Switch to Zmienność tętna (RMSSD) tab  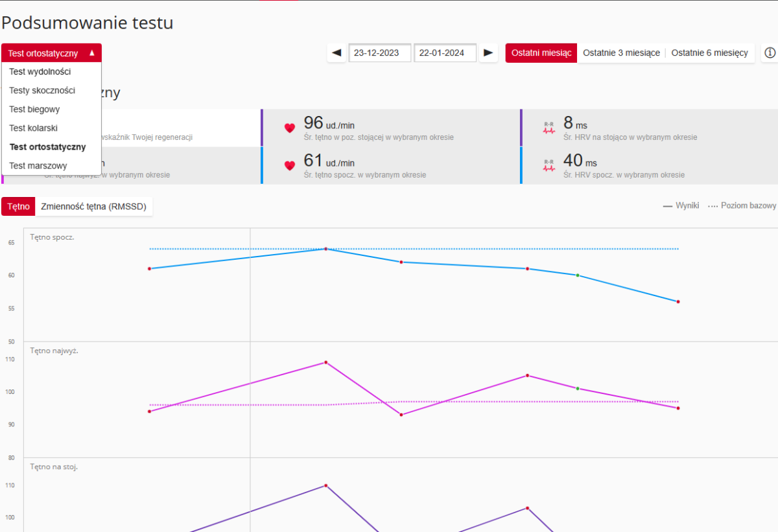point(93,207)
